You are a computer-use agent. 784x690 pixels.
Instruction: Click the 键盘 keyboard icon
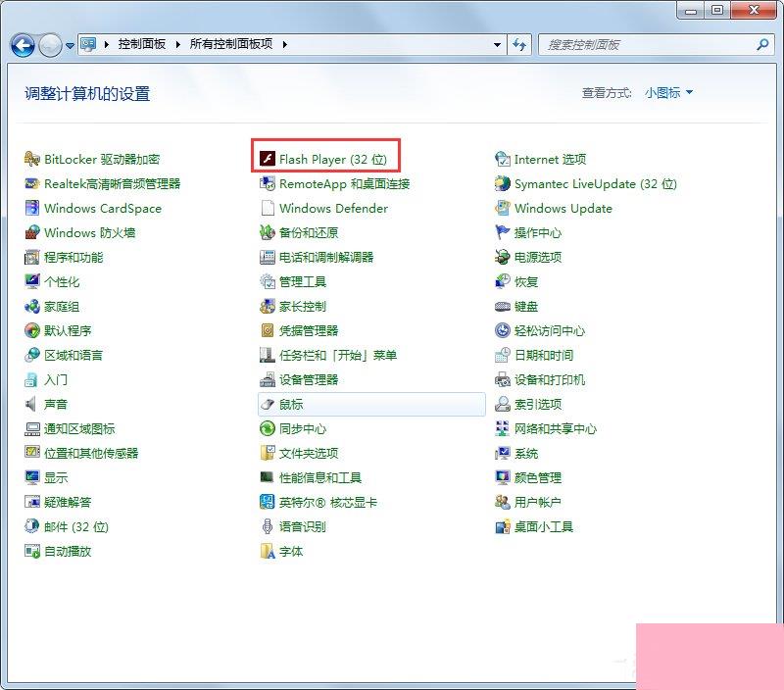coord(503,306)
